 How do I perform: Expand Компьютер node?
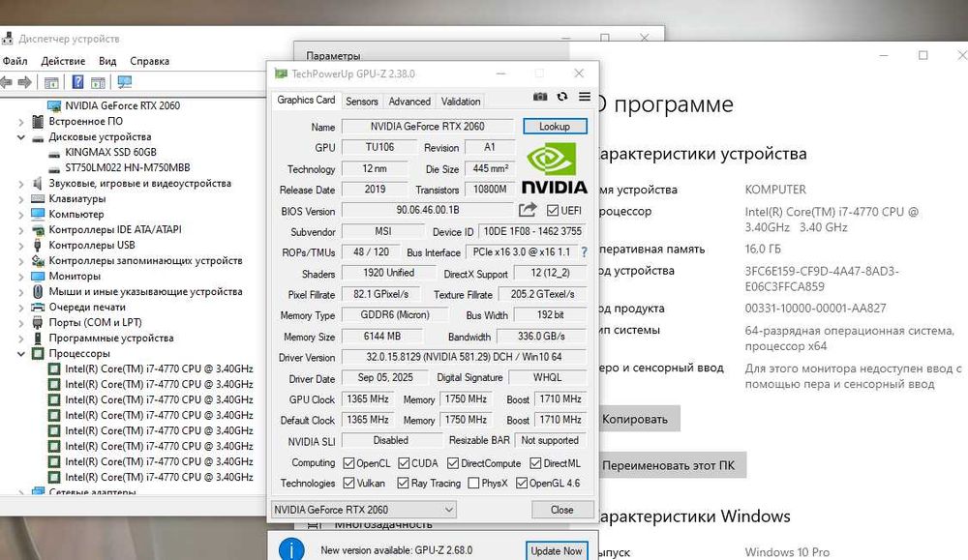pos(21,214)
